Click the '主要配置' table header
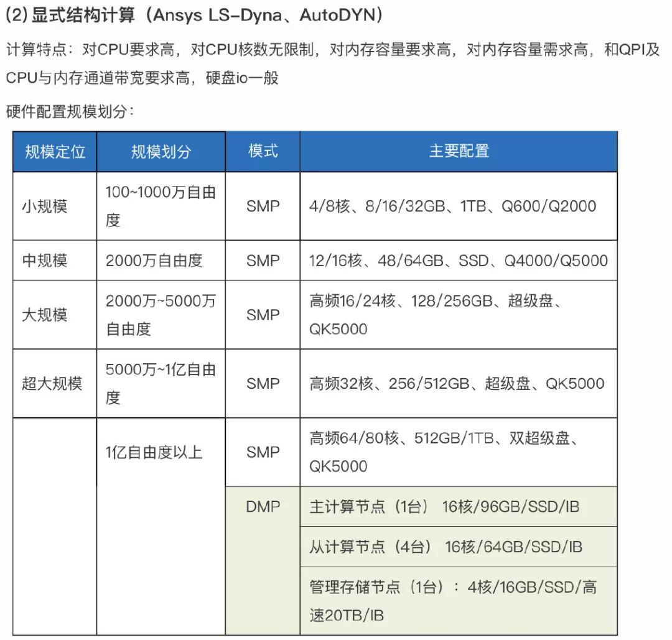This screenshot has height=640, width=672. coord(459,152)
